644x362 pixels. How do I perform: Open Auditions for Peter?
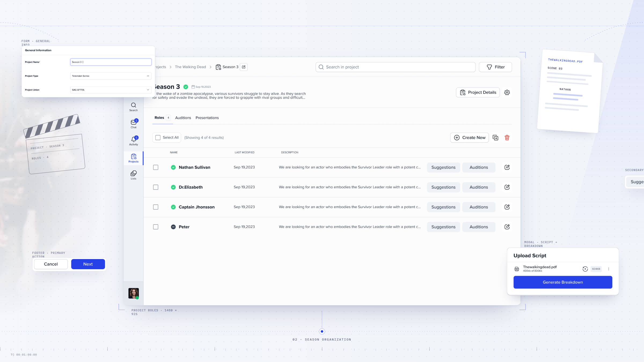point(479,227)
